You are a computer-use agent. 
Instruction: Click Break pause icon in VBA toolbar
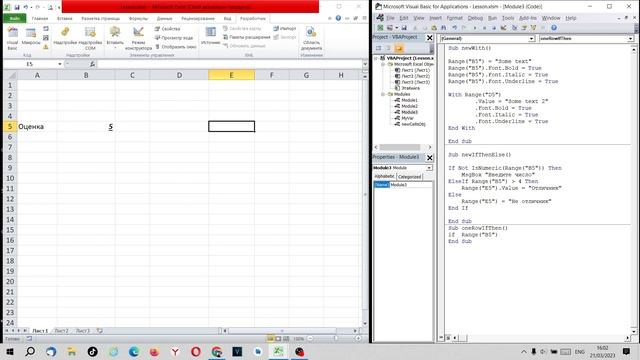click(484, 28)
